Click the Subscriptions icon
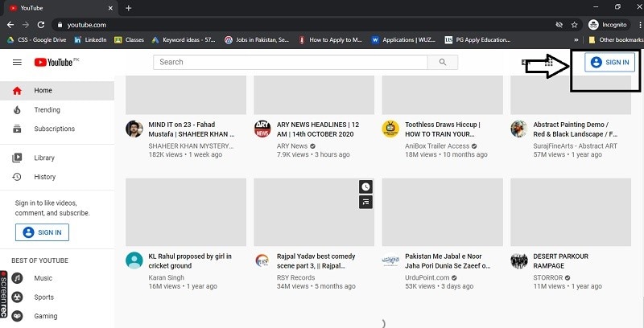Viewport: 644px width, 328px height. pyautogui.click(x=17, y=129)
